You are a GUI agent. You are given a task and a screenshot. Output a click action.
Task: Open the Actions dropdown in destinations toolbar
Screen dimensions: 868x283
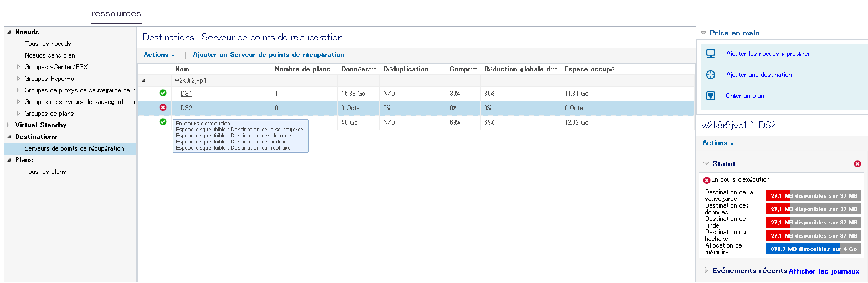(159, 55)
